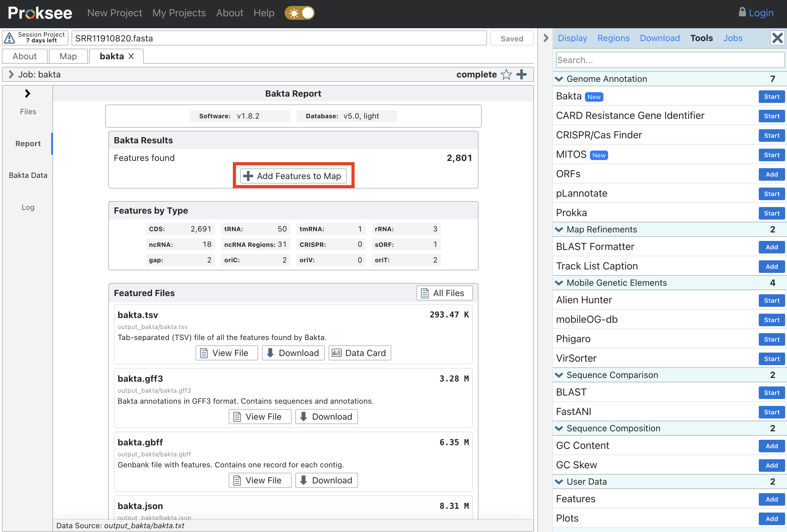Toggle the light/dark theme switch

coord(300,13)
